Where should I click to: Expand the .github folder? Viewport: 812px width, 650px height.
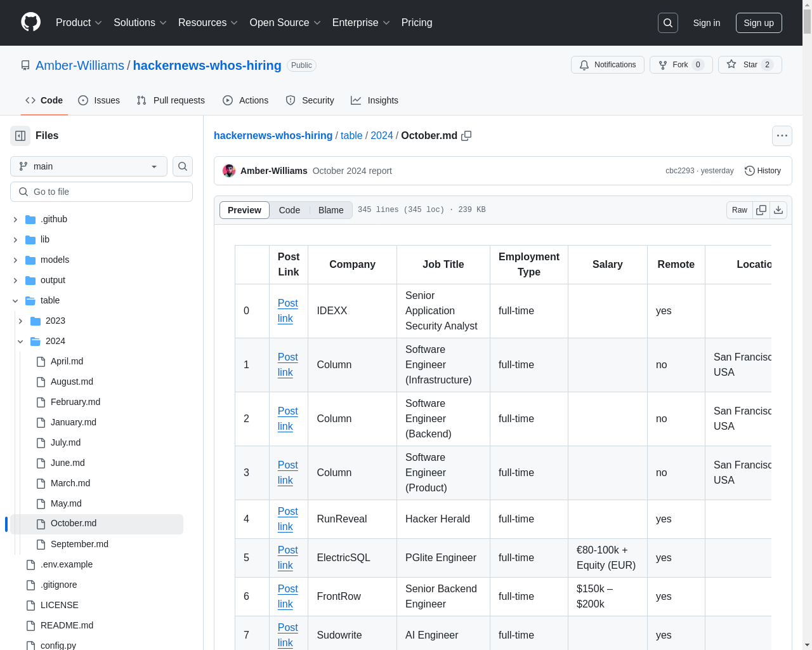point(15,219)
